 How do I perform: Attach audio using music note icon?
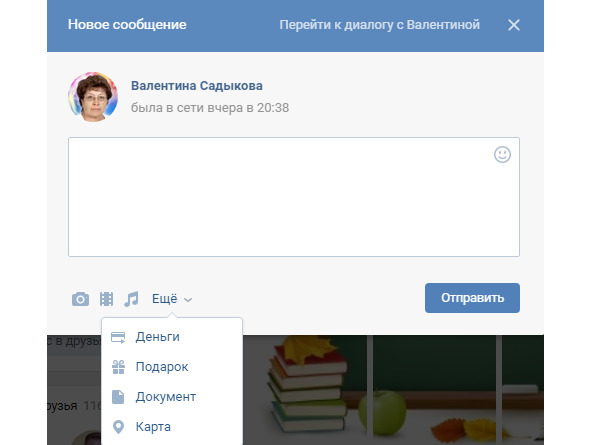click(131, 299)
